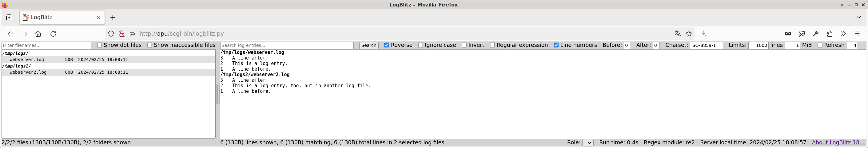Click the Firefox home icon
Viewport: 868px width, 148px height.
point(38,34)
